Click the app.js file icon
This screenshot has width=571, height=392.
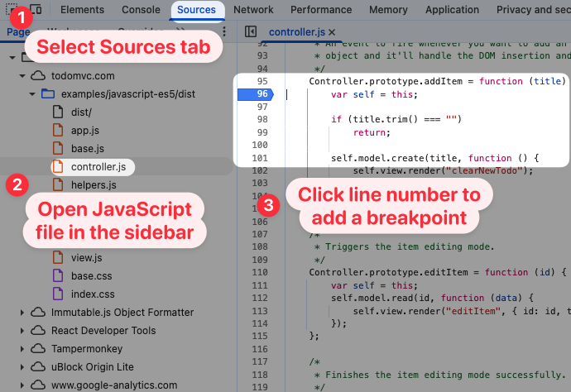pyautogui.click(x=58, y=131)
